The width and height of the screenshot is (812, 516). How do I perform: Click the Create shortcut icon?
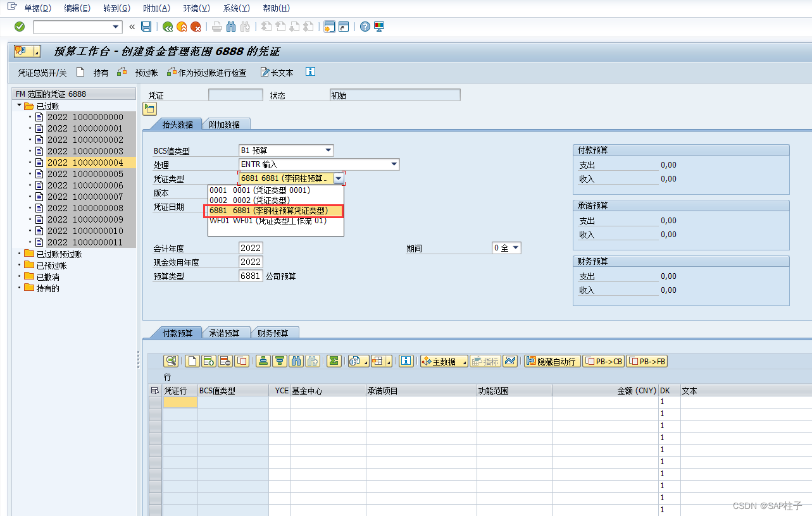(x=344, y=27)
